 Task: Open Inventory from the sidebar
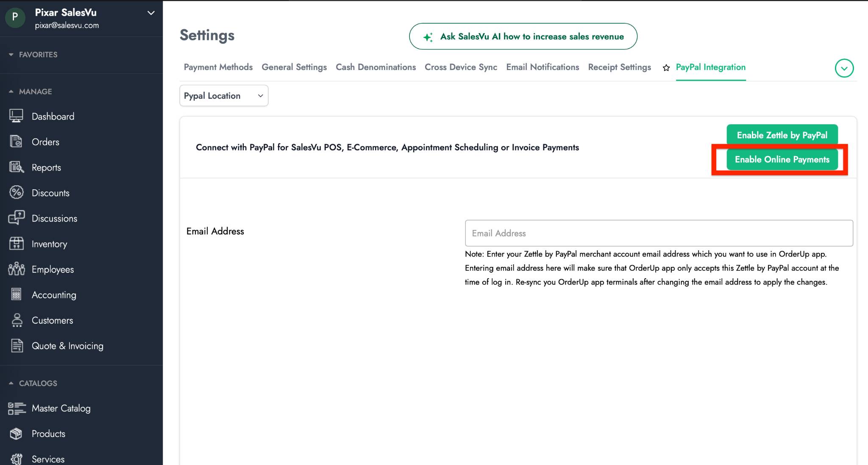[x=49, y=244]
